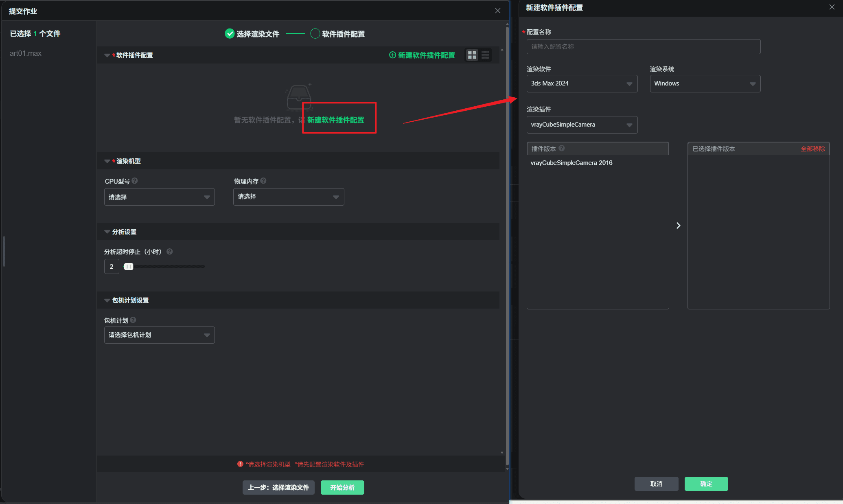This screenshot has height=504, width=843.
Task: Click the 新建软件插件配置 link in empty state
Action: [x=336, y=120]
